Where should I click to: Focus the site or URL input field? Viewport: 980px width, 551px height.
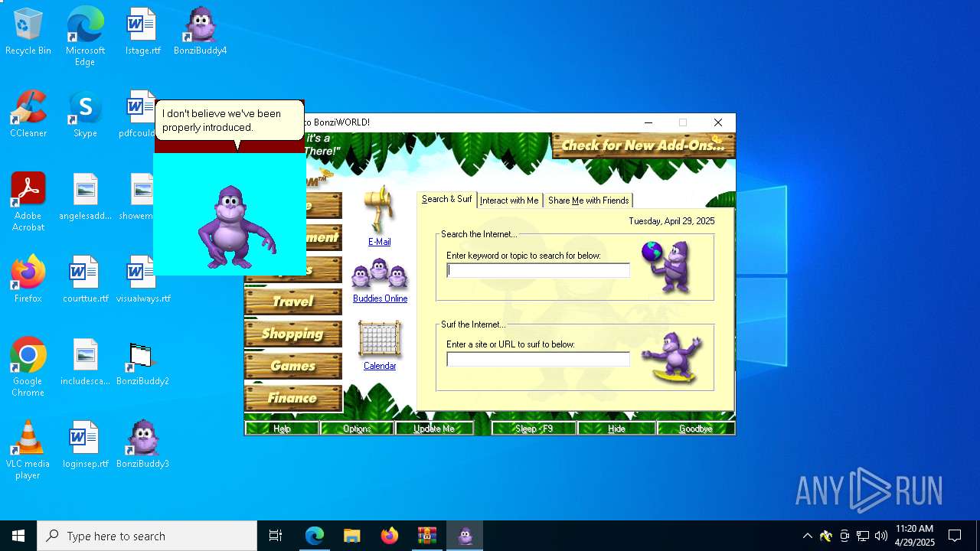(x=538, y=359)
